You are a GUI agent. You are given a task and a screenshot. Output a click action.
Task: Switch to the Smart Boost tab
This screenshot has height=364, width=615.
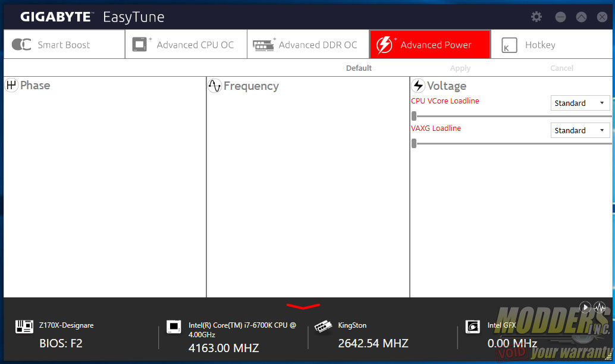pyautogui.click(x=64, y=45)
